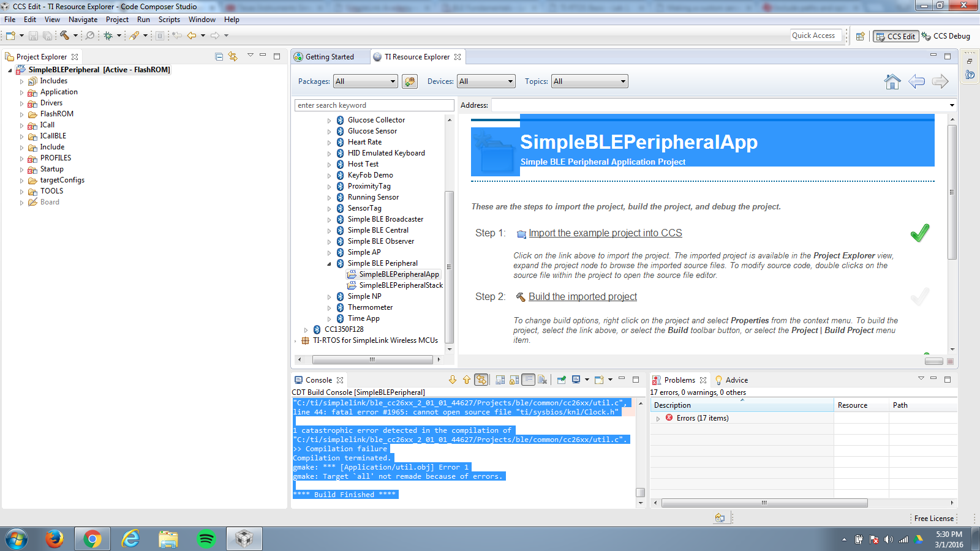Open the Address dropdown arrow
Screen dimensions: 980x551
952,105
